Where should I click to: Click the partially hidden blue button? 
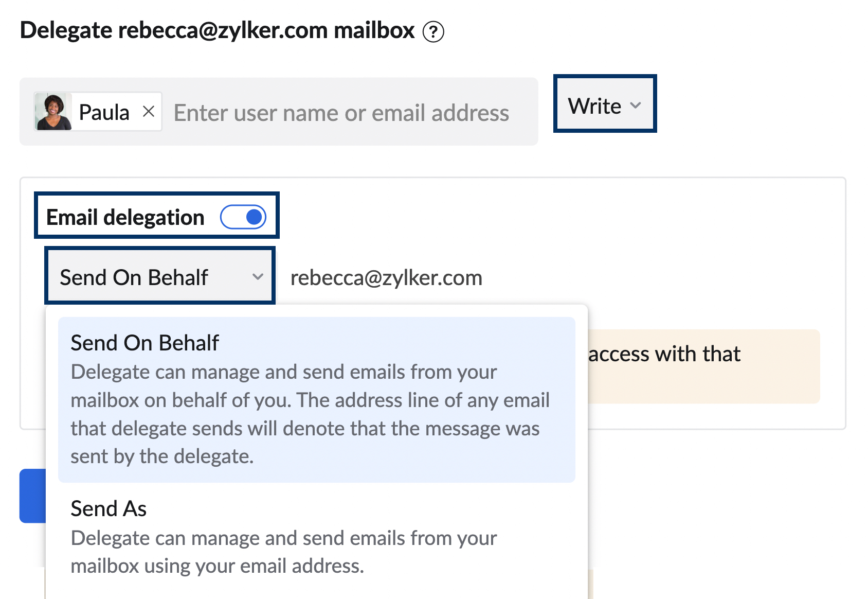coord(32,496)
